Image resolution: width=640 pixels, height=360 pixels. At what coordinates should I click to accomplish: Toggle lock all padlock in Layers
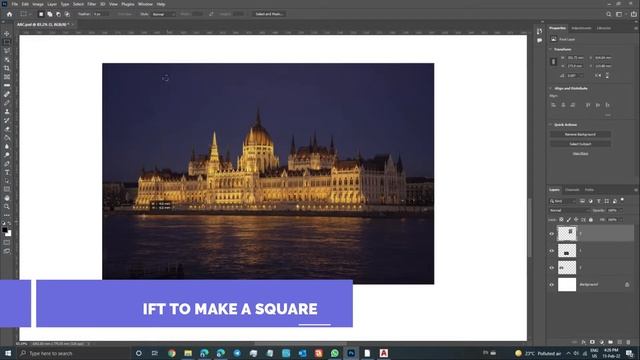point(591,220)
